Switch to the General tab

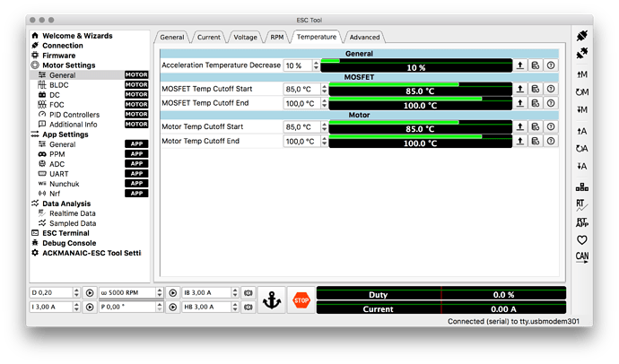click(x=171, y=38)
